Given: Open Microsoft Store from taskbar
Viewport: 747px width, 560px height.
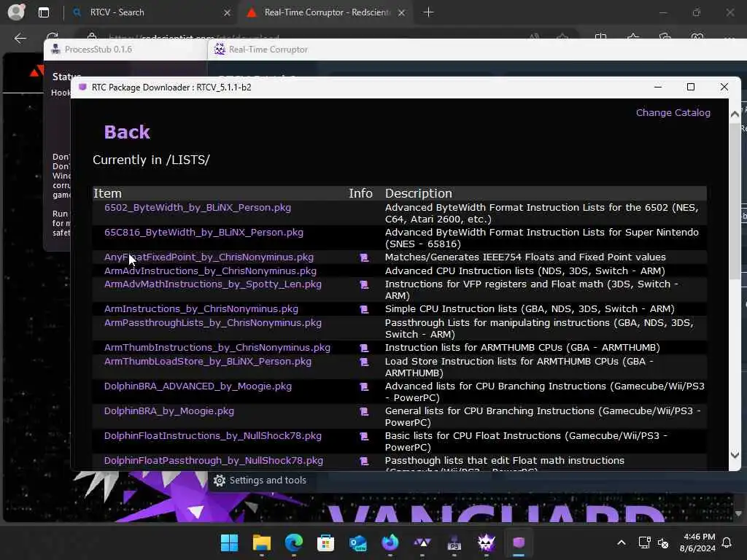Looking at the screenshot, I should pyautogui.click(x=326, y=542).
